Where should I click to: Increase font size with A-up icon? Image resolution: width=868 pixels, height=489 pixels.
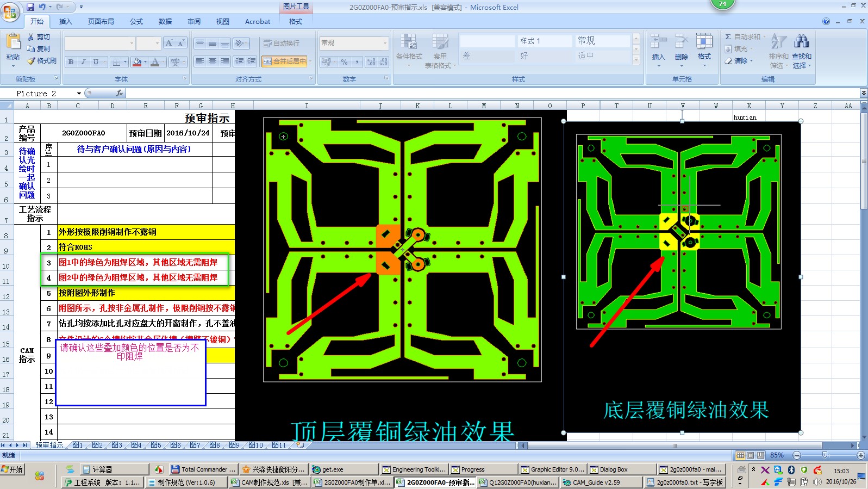click(169, 43)
